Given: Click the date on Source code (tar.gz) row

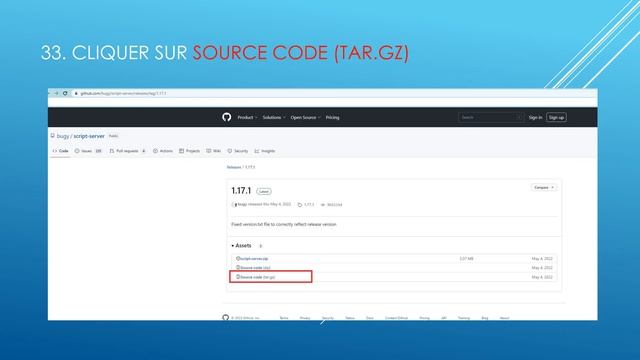Looking at the screenshot, I should pos(542,277).
